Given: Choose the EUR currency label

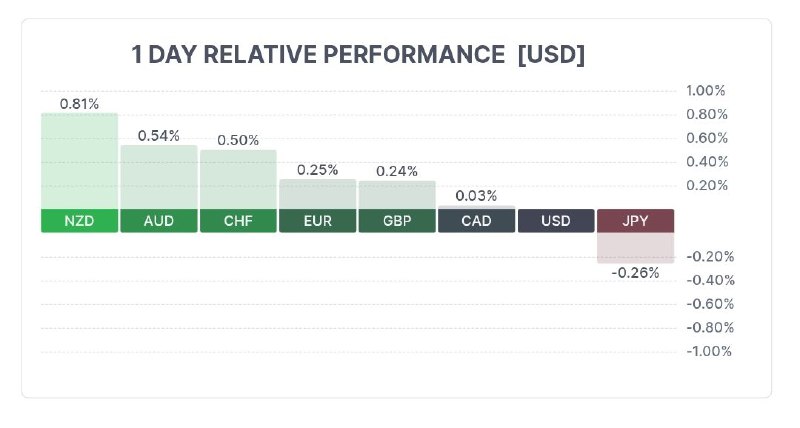Looking at the screenshot, I should tap(317, 221).
